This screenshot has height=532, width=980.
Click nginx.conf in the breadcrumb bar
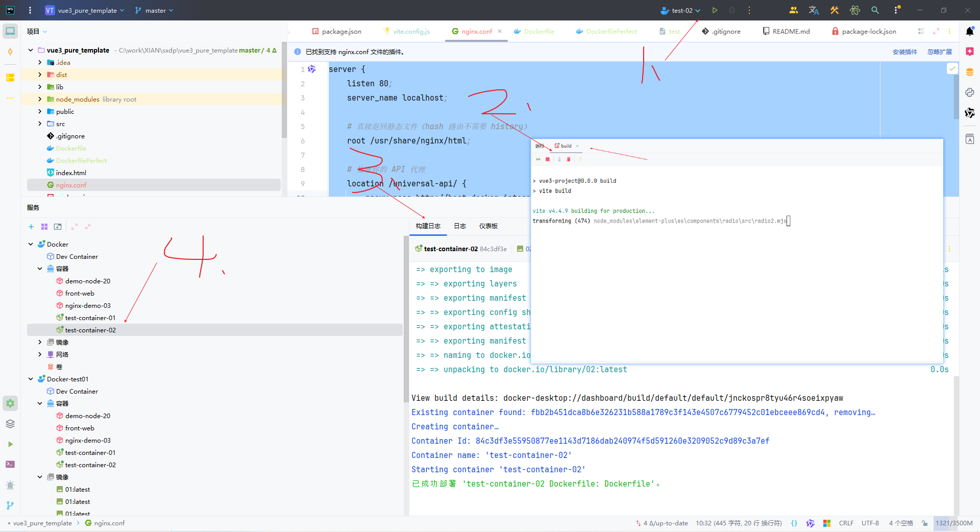[x=105, y=523]
